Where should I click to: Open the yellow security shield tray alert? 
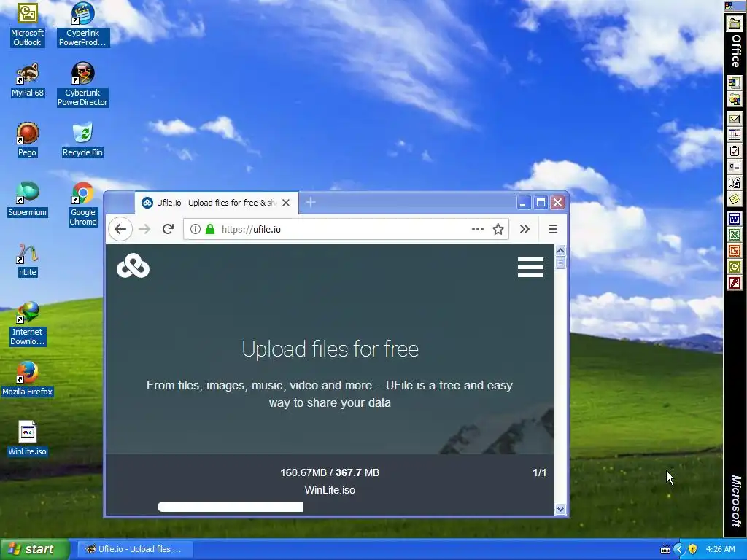coord(693,549)
